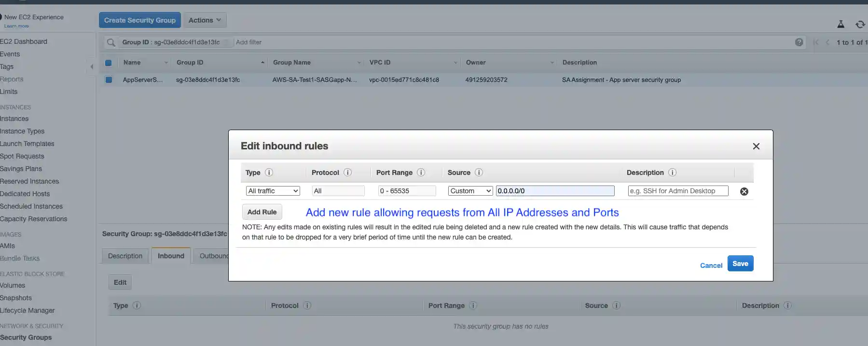Open the Group Name column dropdown arrow
868x346 pixels.
click(359, 63)
